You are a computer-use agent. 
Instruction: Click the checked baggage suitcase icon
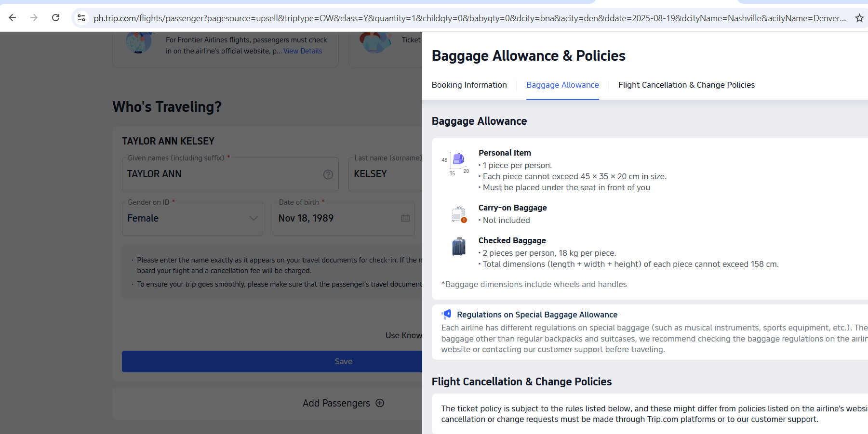(x=459, y=247)
